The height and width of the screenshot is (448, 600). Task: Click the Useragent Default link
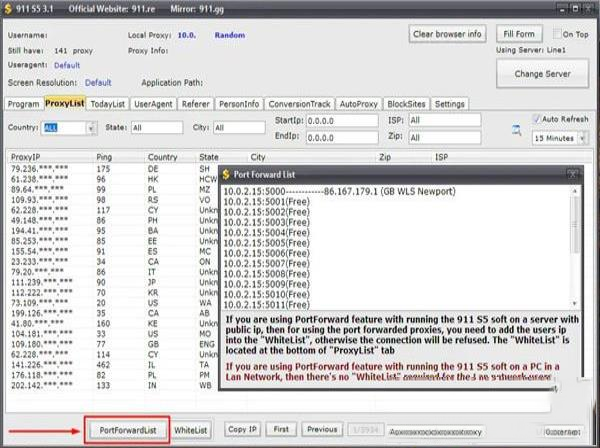(x=67, y=65)
